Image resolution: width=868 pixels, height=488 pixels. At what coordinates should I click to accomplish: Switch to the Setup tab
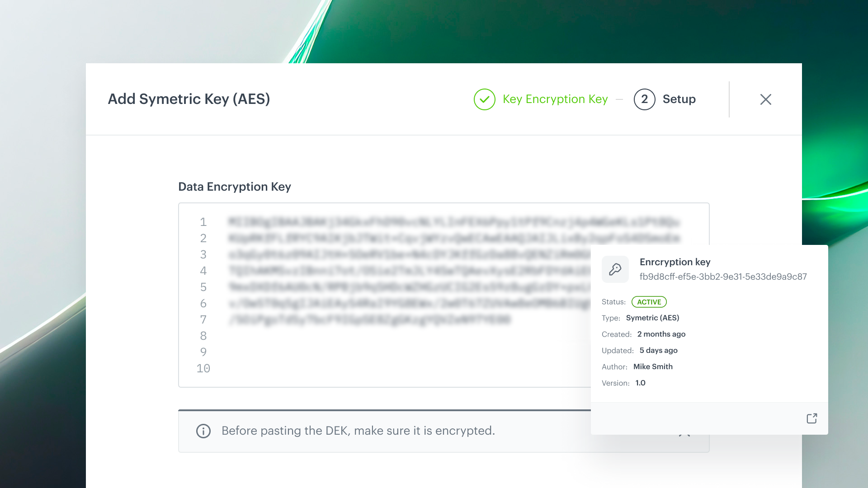pos(678,99)
